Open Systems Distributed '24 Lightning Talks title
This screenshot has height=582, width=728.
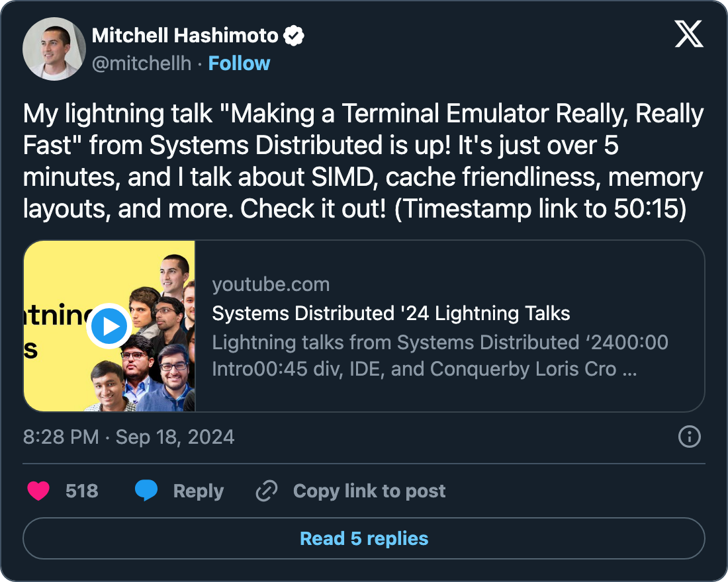pyautogui.click(x=391, y=313)
